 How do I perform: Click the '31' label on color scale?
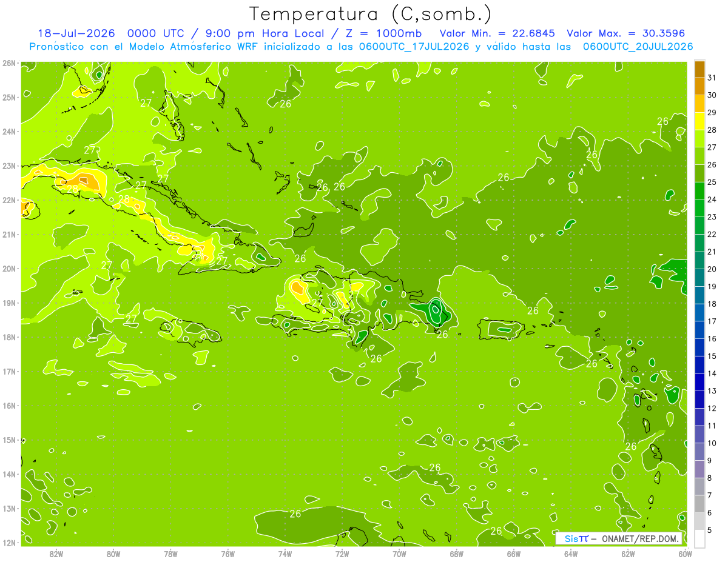712,78
